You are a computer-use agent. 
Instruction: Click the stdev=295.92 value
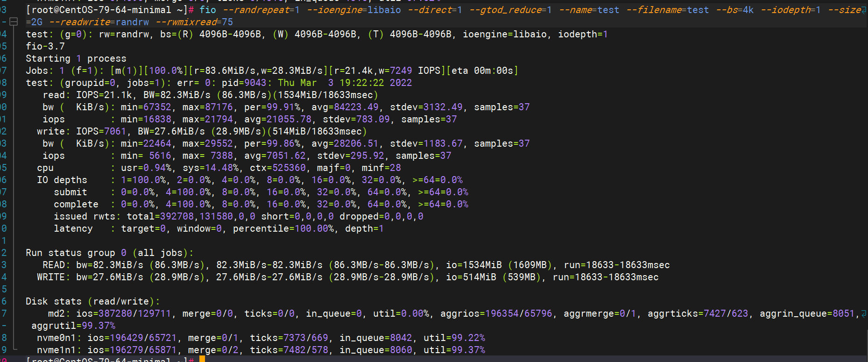(x=351, y=156)
